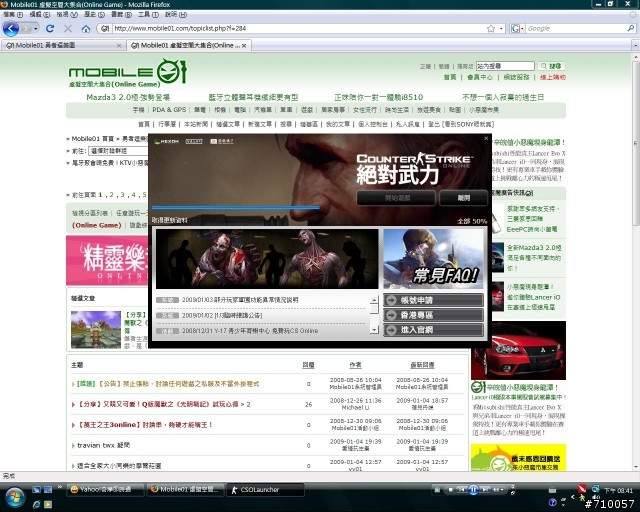
Task: Close the CSO launcher with X
Action: tap(486, 138)
